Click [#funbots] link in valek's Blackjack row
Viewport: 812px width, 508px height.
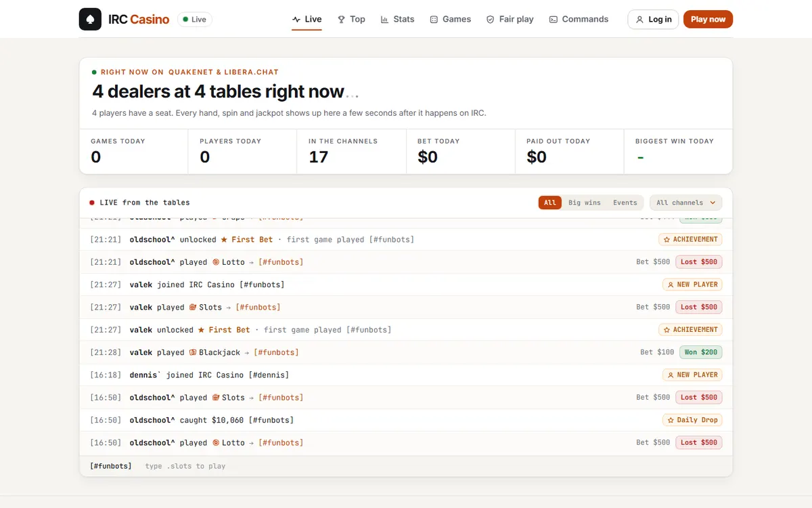tap(276, 352)
